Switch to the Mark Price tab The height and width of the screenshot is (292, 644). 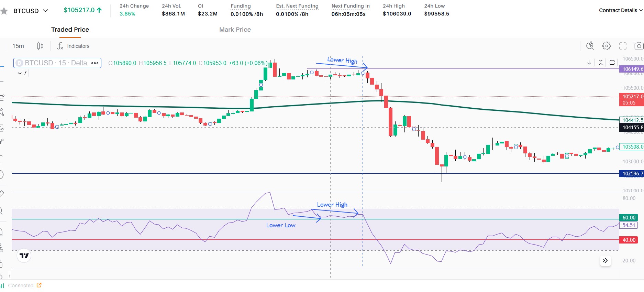pyautogui.click(x=235, y=30)
